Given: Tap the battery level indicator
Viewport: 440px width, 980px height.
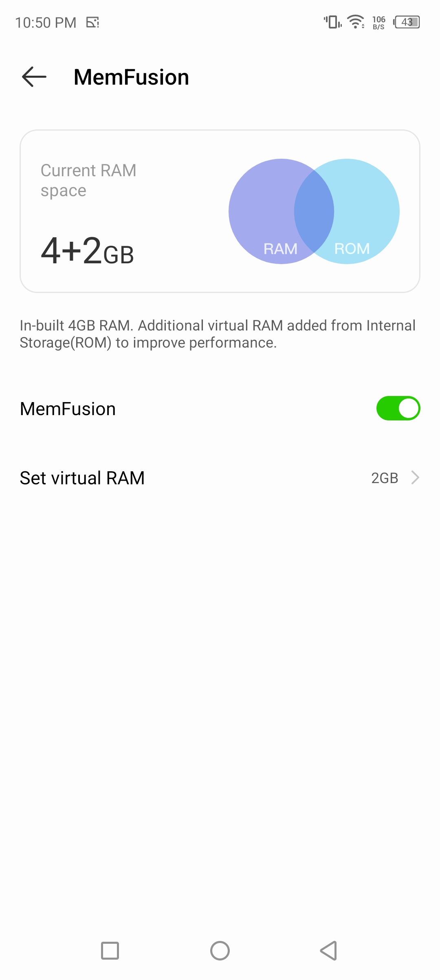Looking at the screenshot, I should 407,22.
